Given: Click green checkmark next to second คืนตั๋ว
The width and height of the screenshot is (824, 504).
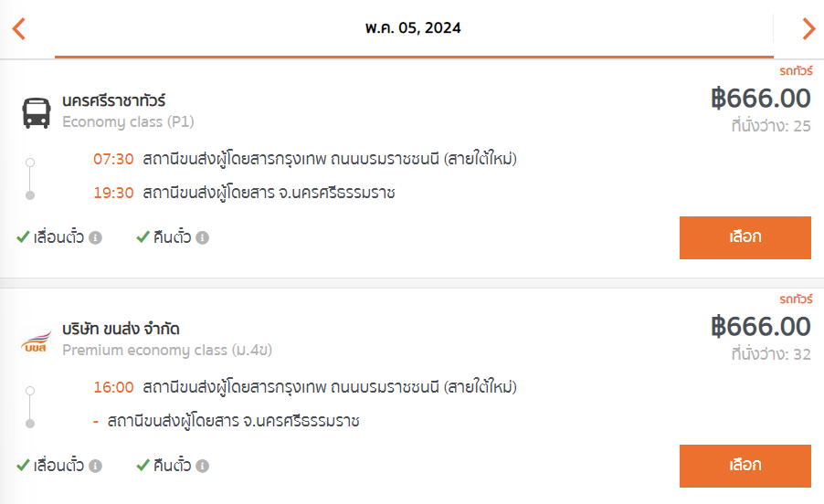Looking at the screenshot, I should tap(143, 465).
